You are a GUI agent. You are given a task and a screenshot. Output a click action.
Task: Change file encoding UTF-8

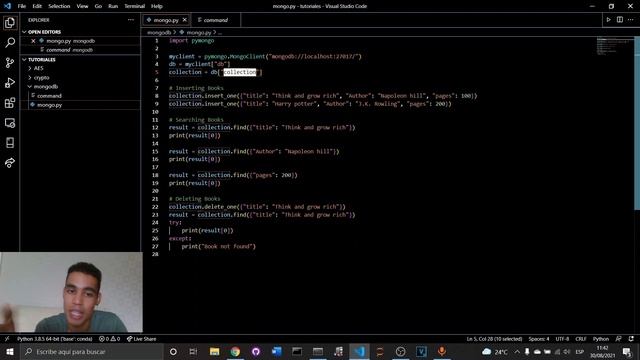pos(562,339)
